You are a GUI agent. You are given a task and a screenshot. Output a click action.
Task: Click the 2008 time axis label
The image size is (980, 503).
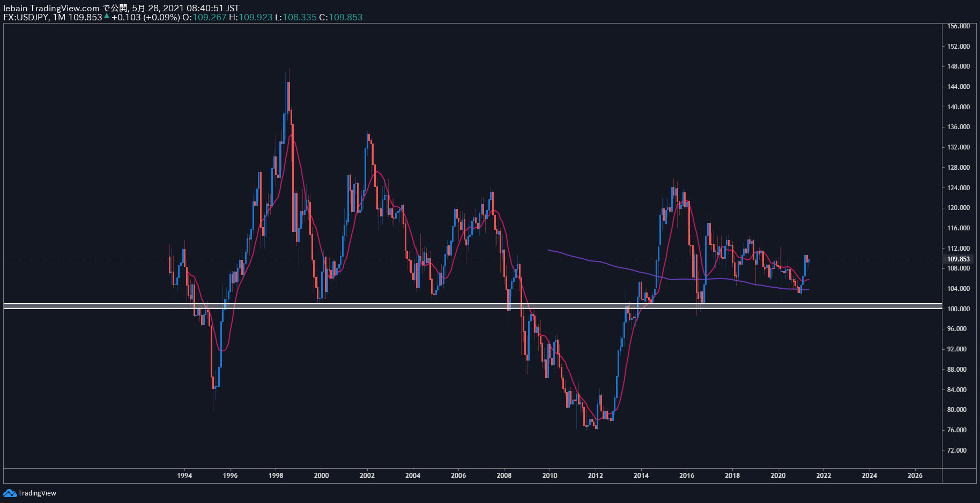[x=504, y=476]
